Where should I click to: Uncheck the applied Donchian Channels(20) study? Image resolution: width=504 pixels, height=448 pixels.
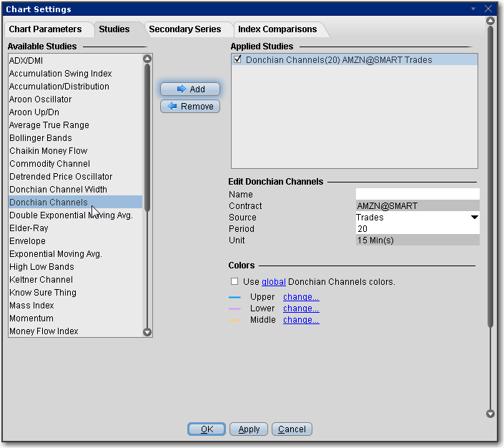pyautogui.click(x=238, y=60)
